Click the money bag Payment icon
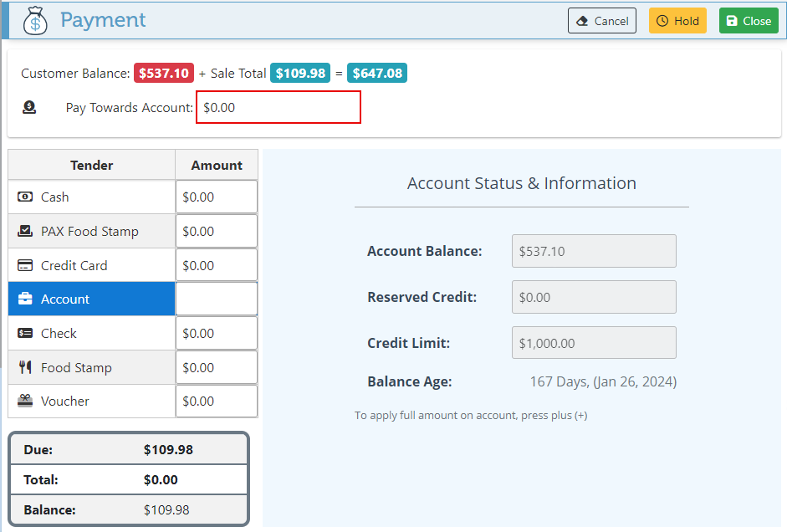Screen dimensions: 787x532 coord(35,20)
